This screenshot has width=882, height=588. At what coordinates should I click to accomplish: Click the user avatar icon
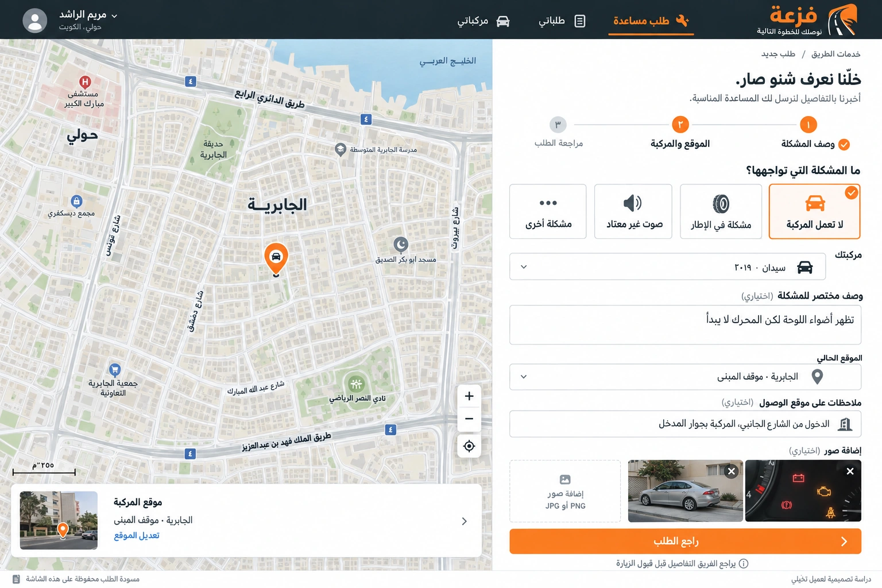[34, 20]
